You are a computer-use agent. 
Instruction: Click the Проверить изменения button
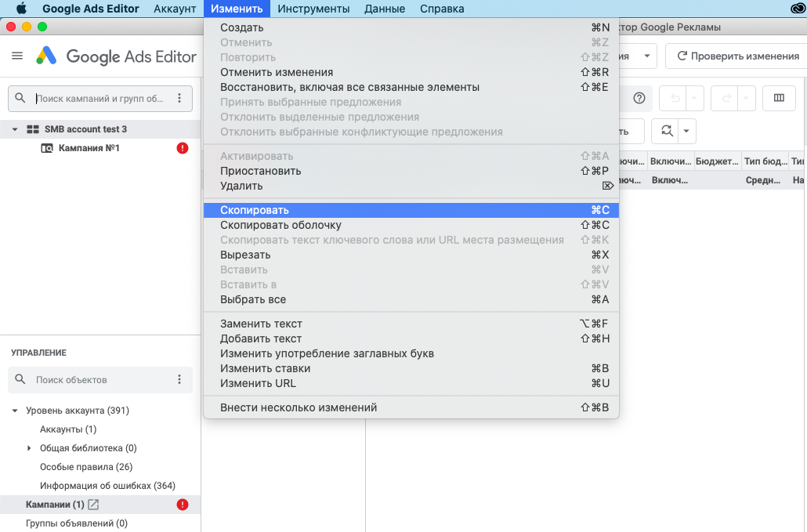737,56
